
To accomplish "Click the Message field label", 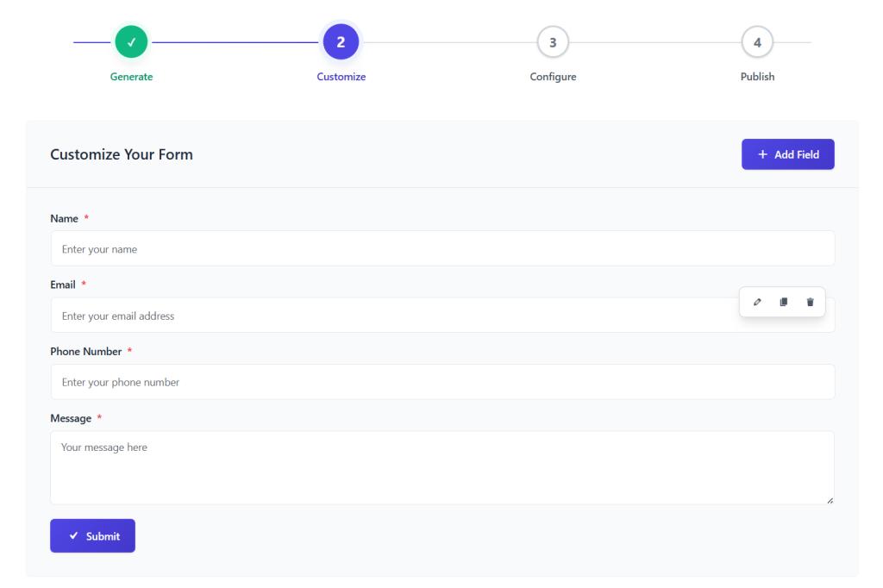I will pos(71,418).
